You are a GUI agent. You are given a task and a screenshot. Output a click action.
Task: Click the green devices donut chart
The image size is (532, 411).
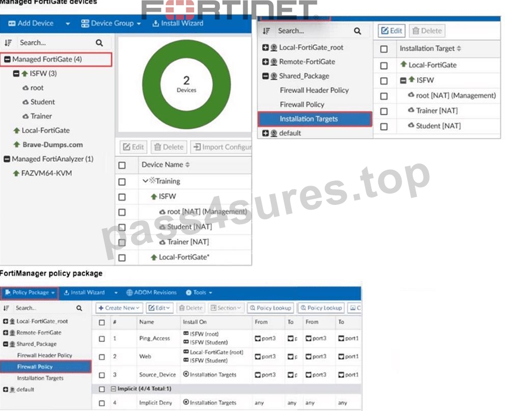(x=186, y=84)
